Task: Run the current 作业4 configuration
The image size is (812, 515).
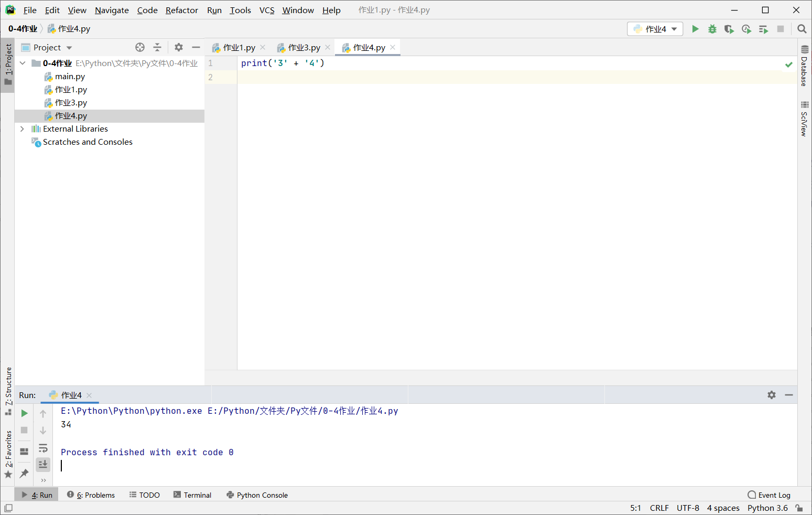Action: click(x=695, y=29)
